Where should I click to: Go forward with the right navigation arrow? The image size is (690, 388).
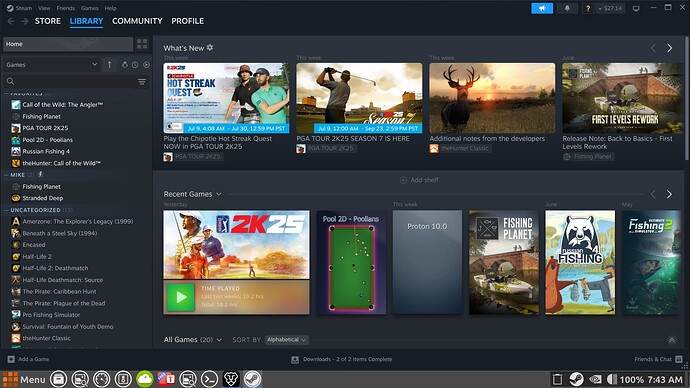(x=25, y=21)
